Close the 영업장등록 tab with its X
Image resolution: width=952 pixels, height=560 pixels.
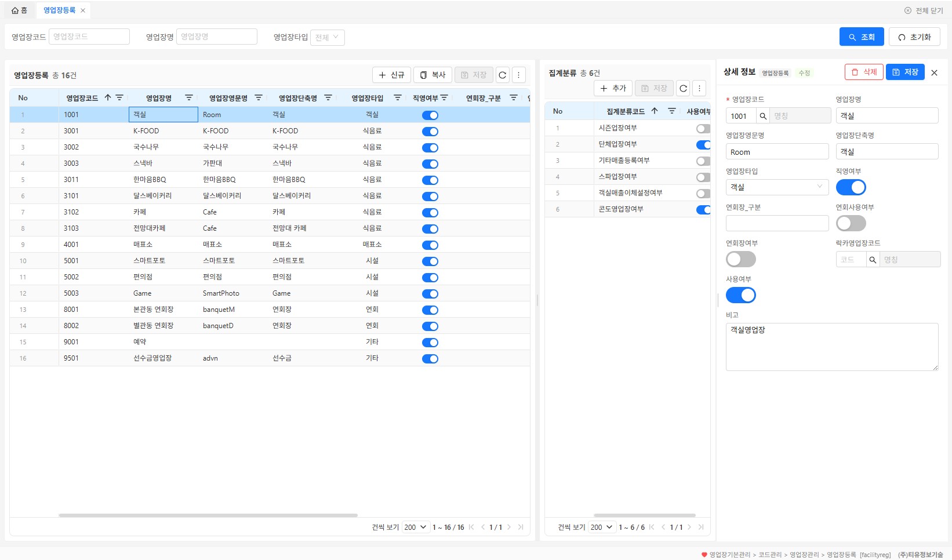(x=83, y=10)
